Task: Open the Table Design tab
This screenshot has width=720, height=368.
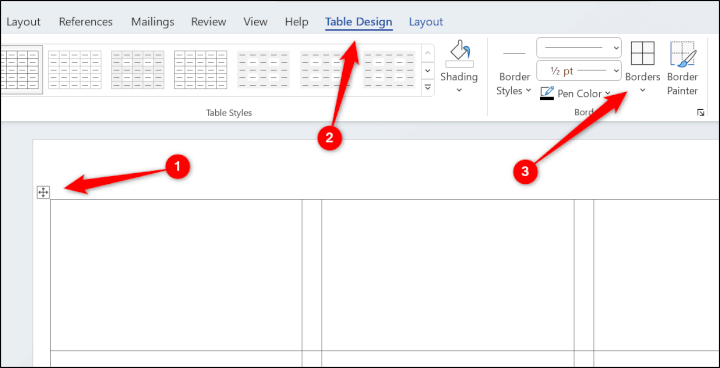Action: 359,22
